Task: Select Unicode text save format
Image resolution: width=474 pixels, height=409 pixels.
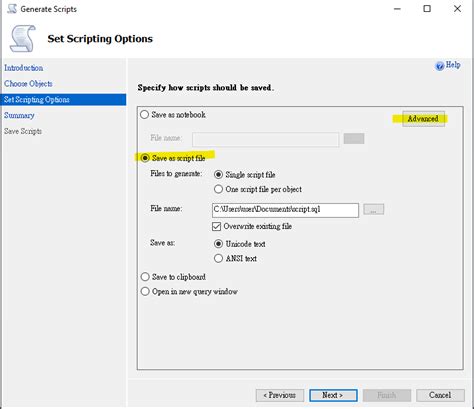Action: coord(218,244)
